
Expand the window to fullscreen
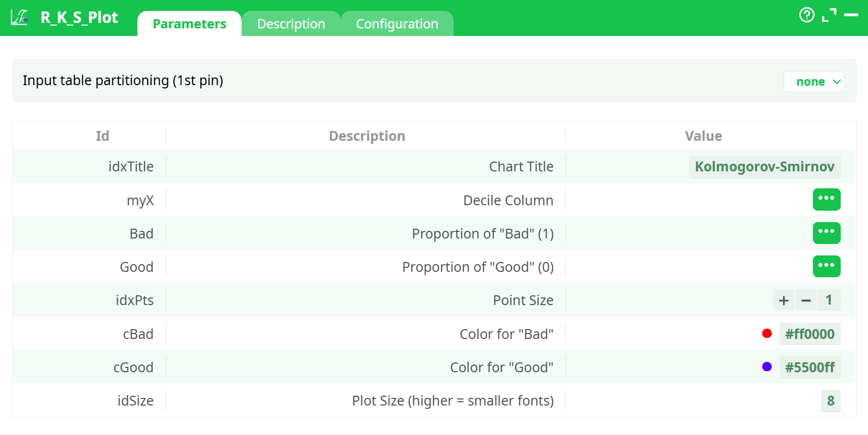tap(829, 15)
